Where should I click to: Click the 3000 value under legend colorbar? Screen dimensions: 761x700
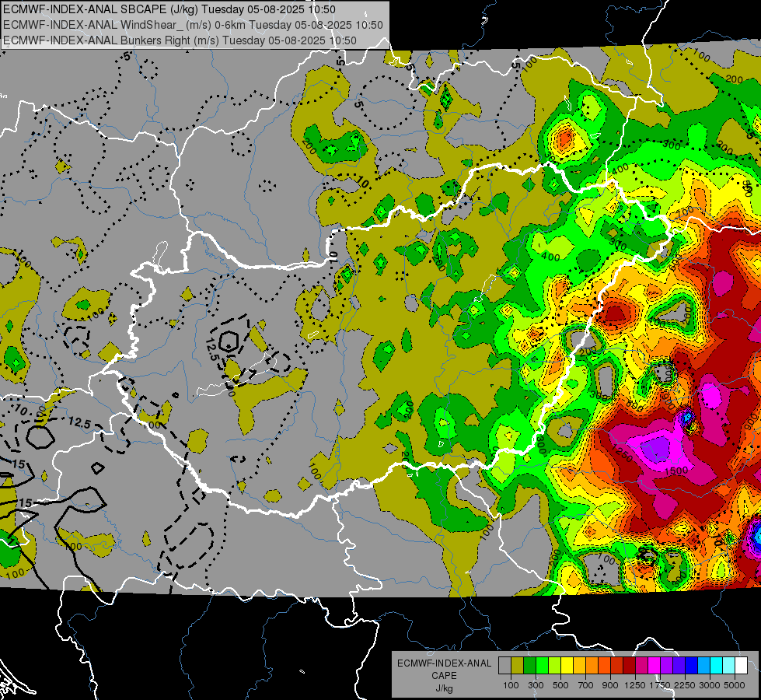click(710, 685)
